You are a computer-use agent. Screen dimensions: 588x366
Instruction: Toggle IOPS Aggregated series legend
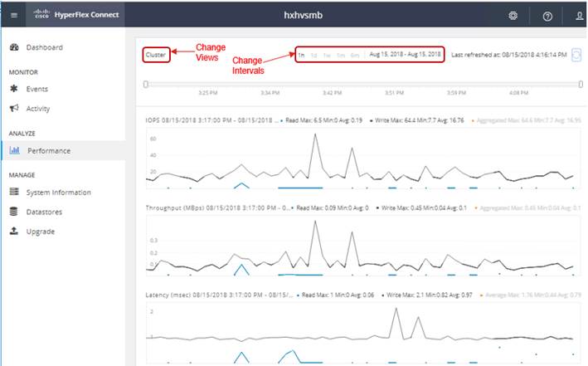(x=526, y=120)
